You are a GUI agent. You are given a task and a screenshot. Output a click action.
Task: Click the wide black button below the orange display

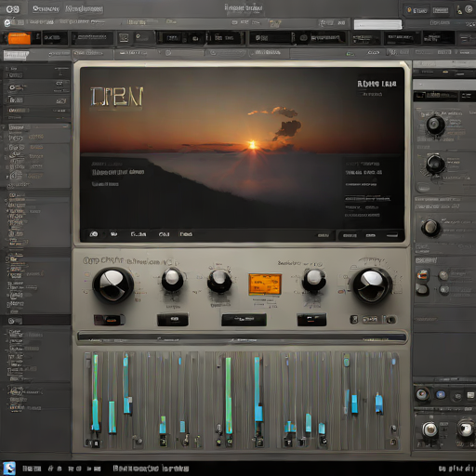click(x=244, y=320)
